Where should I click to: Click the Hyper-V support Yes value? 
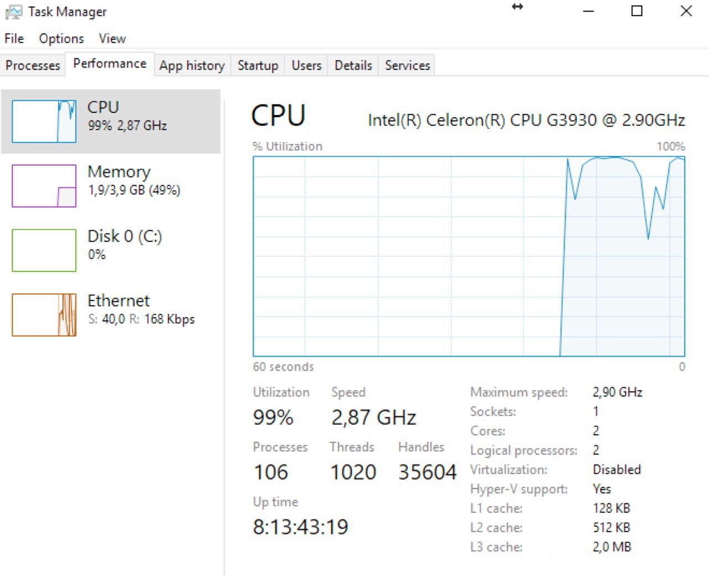(602, 489)
